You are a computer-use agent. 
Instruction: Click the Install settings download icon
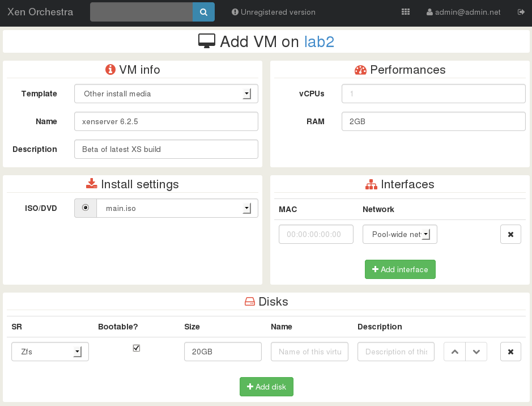(x=92, y=184)
